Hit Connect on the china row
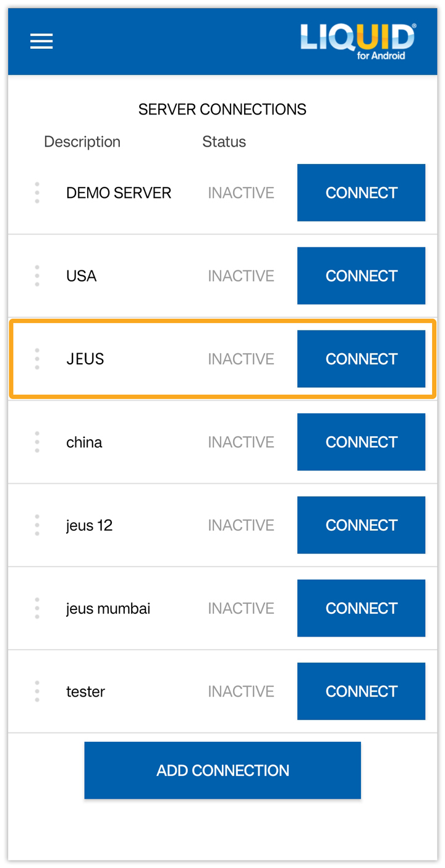Viewport: 445px width, 868px height. (x=361, y=442)
